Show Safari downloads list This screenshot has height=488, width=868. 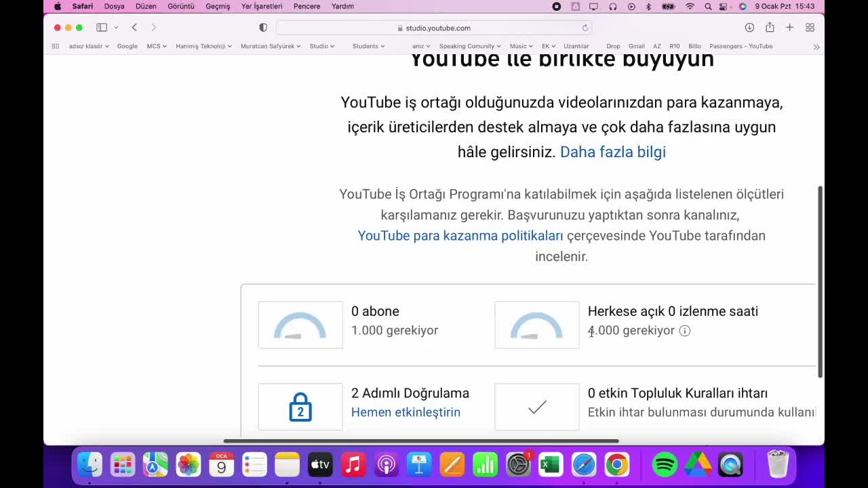point(749,27)
